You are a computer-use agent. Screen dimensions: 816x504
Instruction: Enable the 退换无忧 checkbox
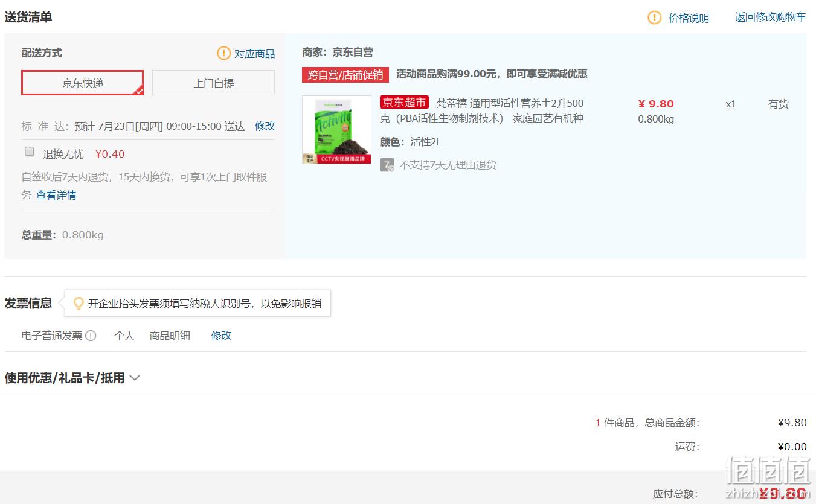click(x=29, y=152)
